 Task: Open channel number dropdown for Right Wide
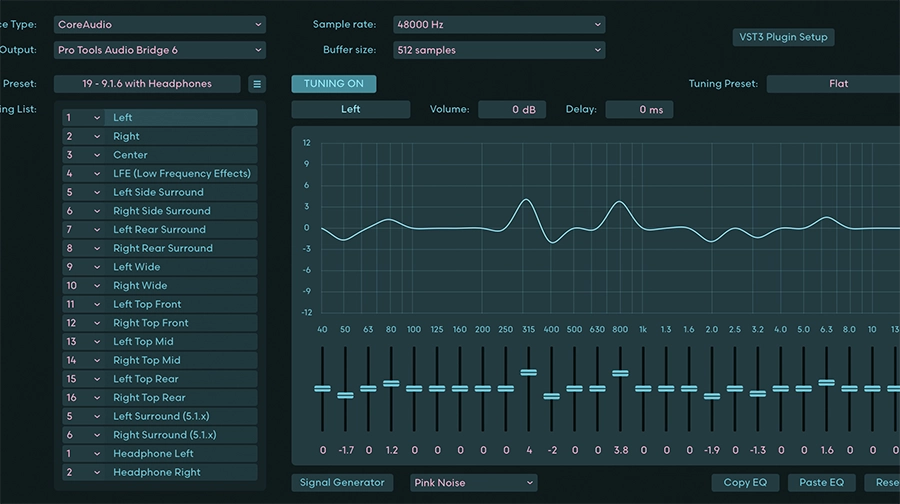[83, 286]
